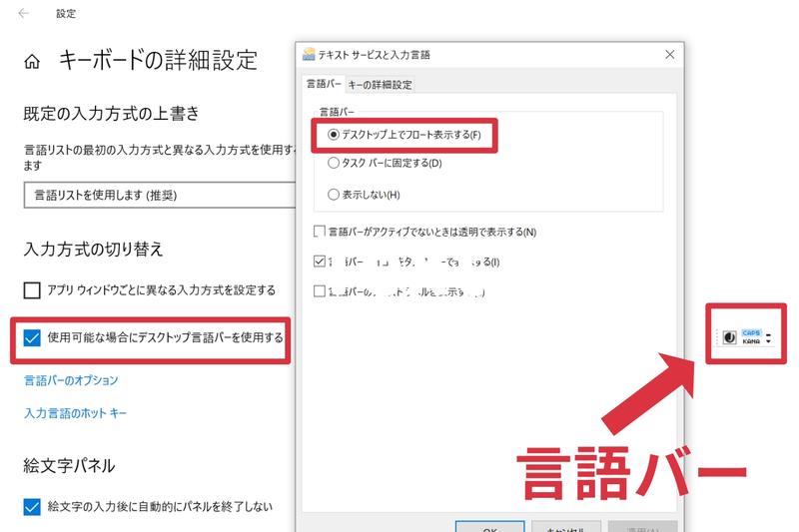Enable 言語バーがアクティブでないときは透明で表示する checkbox
Image resolution: width=799 pixels, height=532 pixels.
[320, 232]
